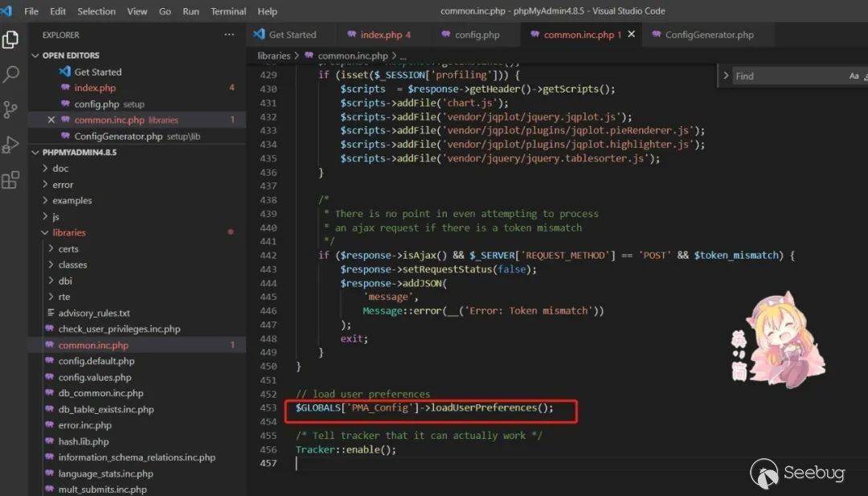Image resolution: width=868 pixels, height=496 pixels.
Task: Close the common.inc.php editor tab
Action: pyautogui.click(x=632, y=35)
